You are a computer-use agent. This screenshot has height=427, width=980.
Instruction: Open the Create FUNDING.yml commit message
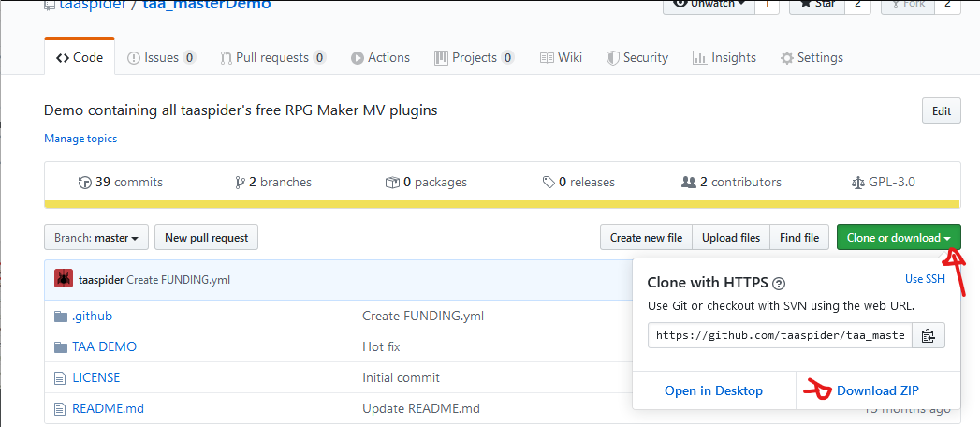point(178,279)
